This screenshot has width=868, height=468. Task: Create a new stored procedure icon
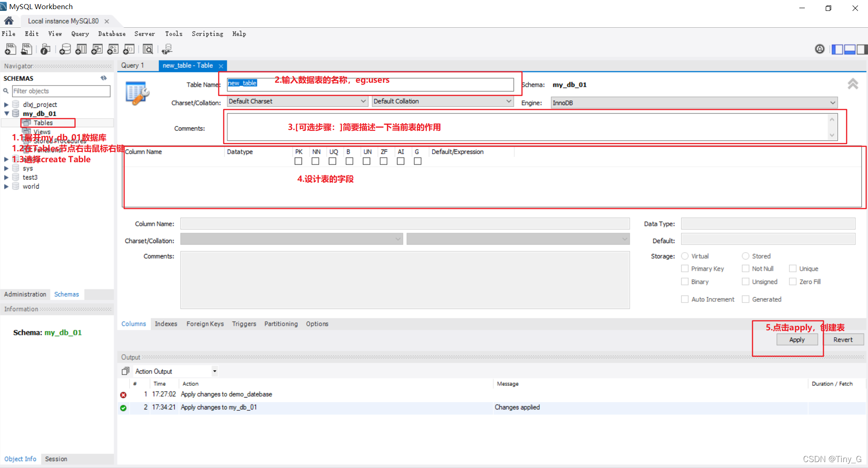coord(113,49)
